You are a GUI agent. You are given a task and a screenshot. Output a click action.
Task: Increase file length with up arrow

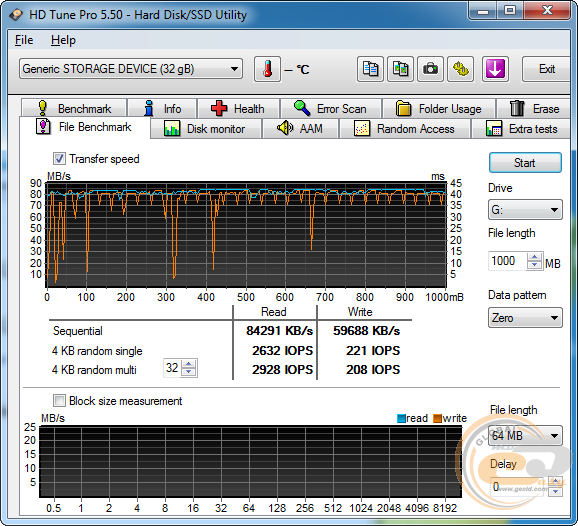(535, 257)
